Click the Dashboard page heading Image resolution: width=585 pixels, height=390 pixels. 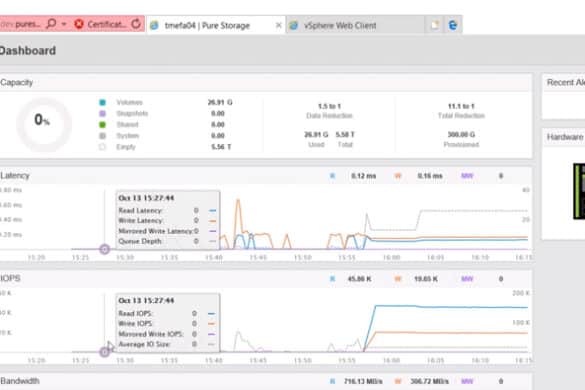tap(27, 51)
